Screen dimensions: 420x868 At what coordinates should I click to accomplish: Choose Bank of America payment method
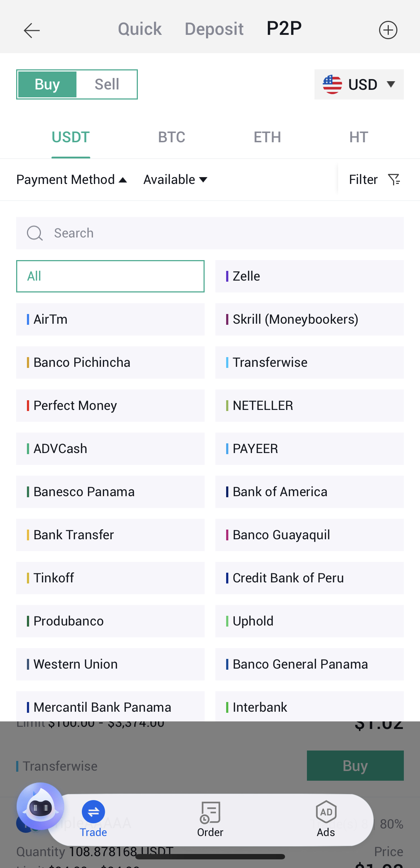pos(309,492)
